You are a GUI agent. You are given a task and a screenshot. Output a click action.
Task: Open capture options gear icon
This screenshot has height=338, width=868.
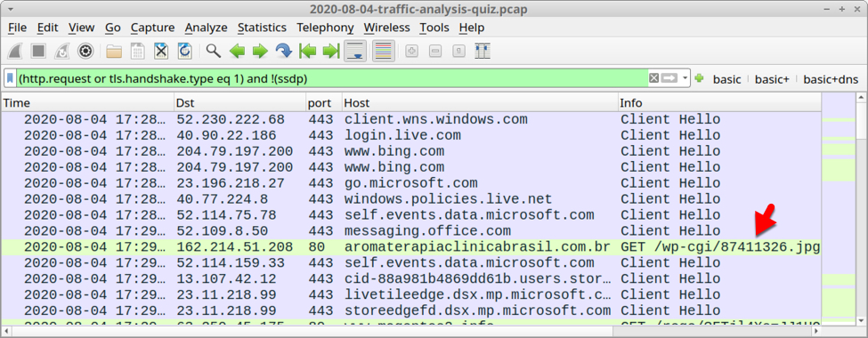(85, 52)
